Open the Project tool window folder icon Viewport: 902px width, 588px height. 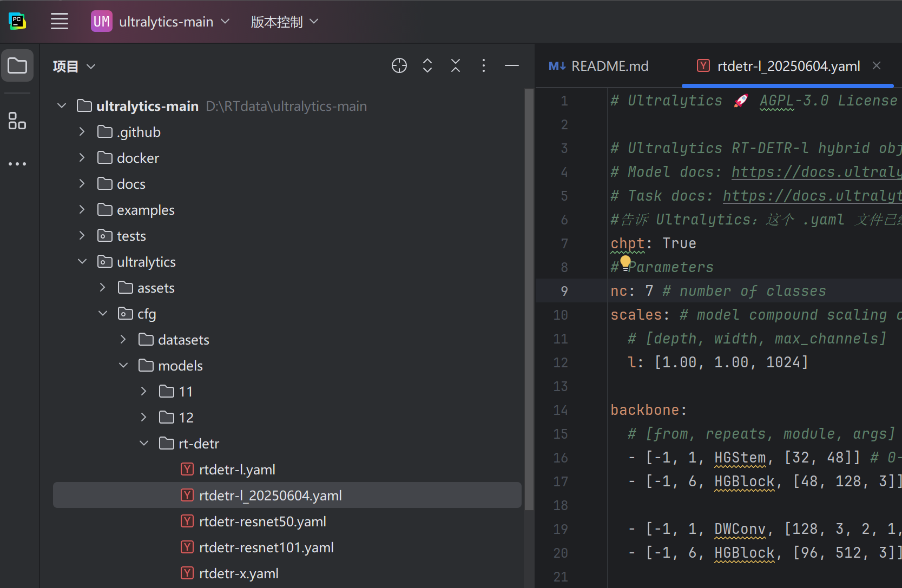17,65
